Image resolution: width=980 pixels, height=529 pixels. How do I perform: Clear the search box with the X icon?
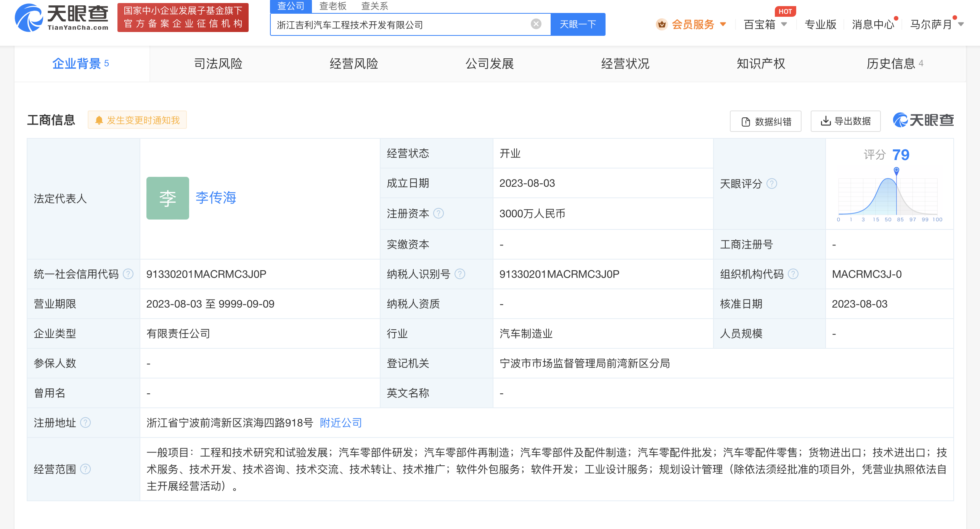coord(536,24)
